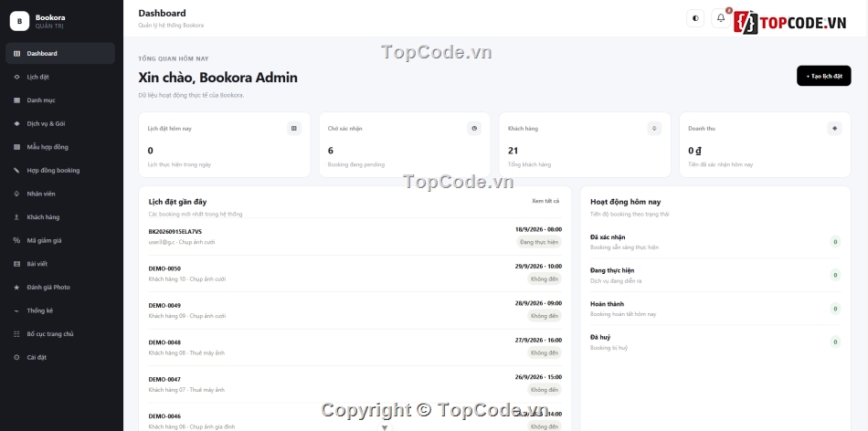Go to Khách hàng page in sidebar

60,217
